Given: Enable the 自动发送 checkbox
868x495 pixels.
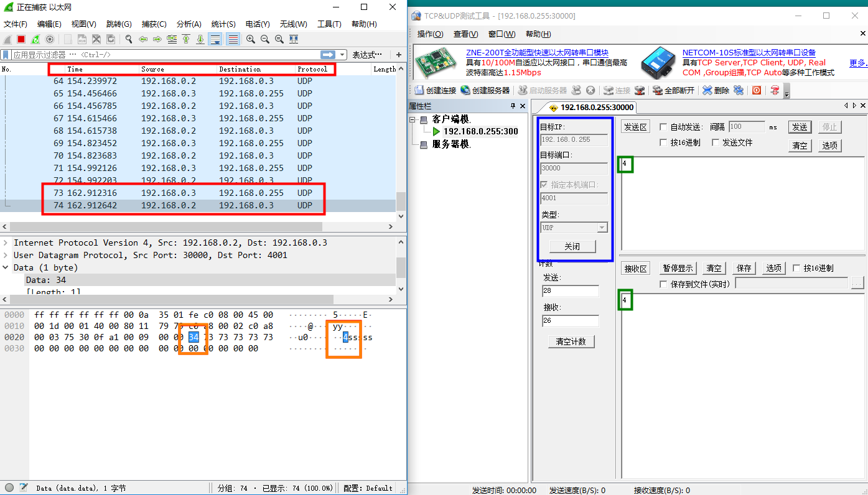Looking at the screenshot, I should (663, 127).
